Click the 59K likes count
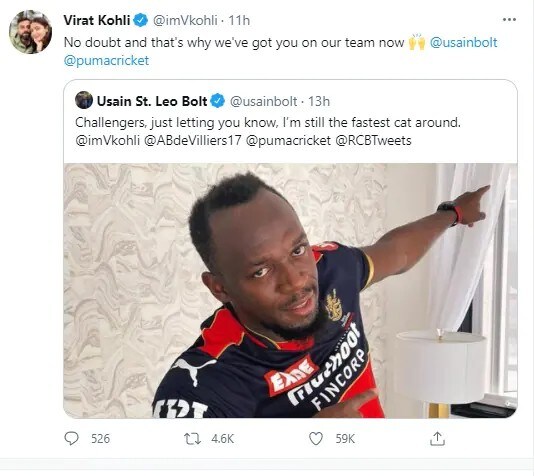 345,439
